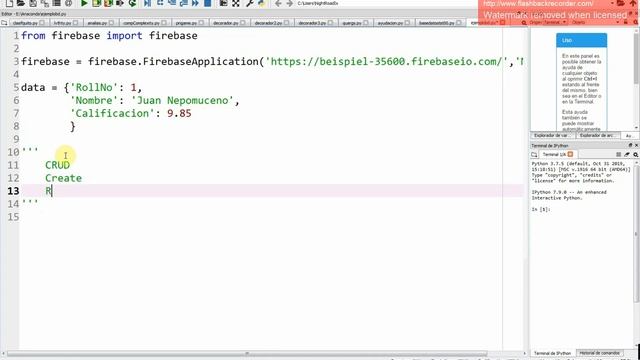Open the PYTHONPATH manager icon
The height and width of the screenshot is (360, 640).
click(x=262, y=3)
